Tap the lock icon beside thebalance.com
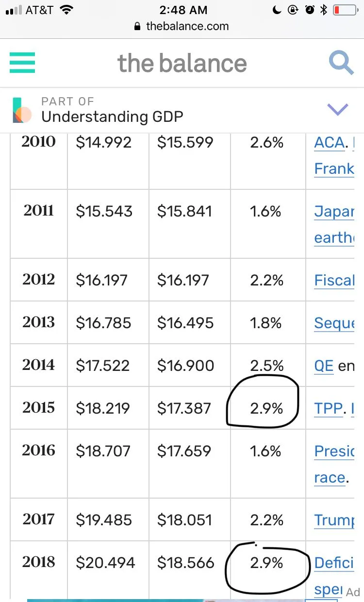 pyautogui.click(x=138, y=27)
